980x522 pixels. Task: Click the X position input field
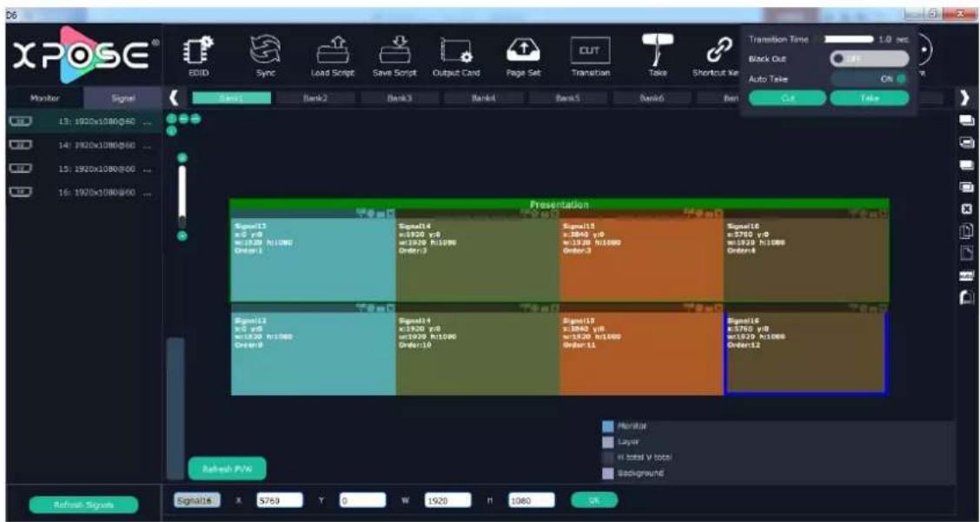[x=280, y=500]
